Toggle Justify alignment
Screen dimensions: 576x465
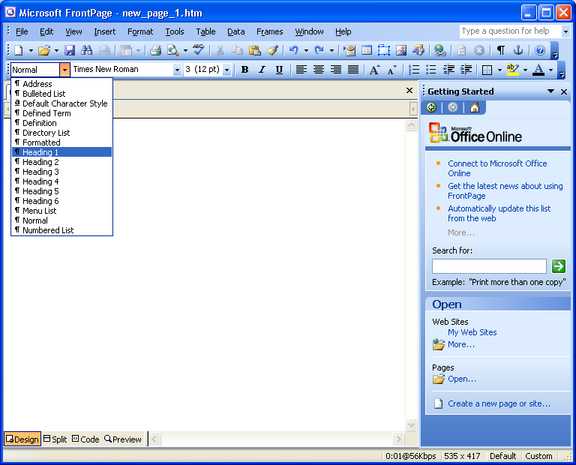point(353,69)
